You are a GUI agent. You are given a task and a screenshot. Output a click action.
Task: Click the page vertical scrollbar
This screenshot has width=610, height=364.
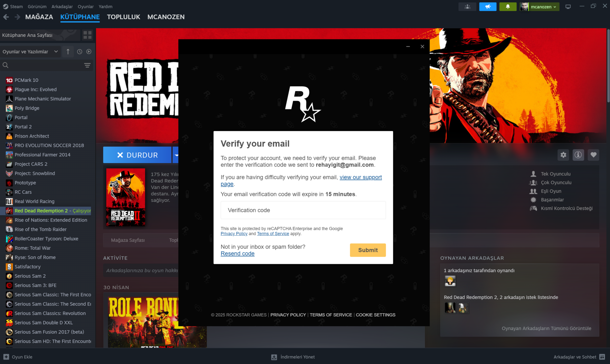pos(608,66)
